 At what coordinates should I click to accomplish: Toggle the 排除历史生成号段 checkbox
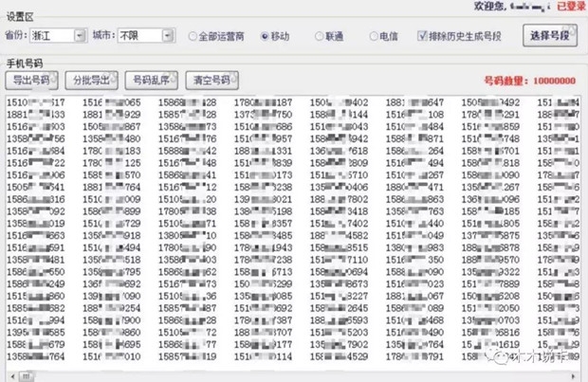(x=422, y=37)
